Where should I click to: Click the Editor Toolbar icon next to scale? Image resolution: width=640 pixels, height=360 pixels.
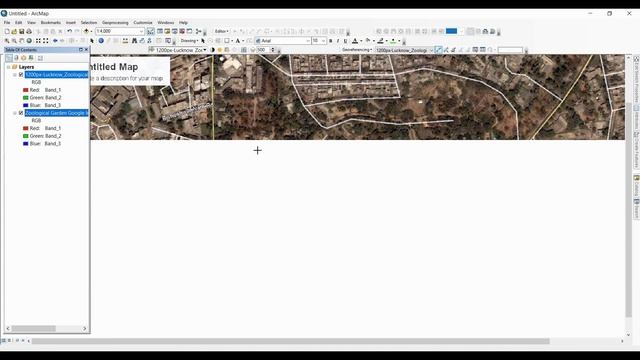[x=151, y=31]
